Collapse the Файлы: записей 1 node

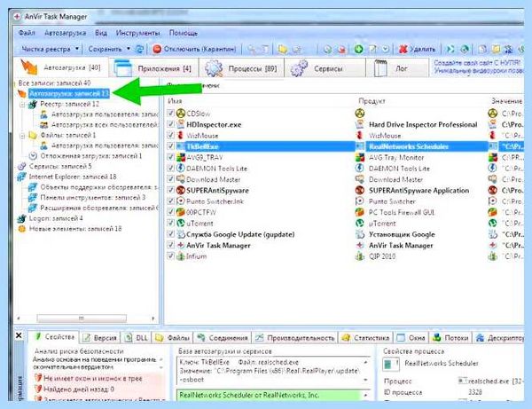coord(22,136)
